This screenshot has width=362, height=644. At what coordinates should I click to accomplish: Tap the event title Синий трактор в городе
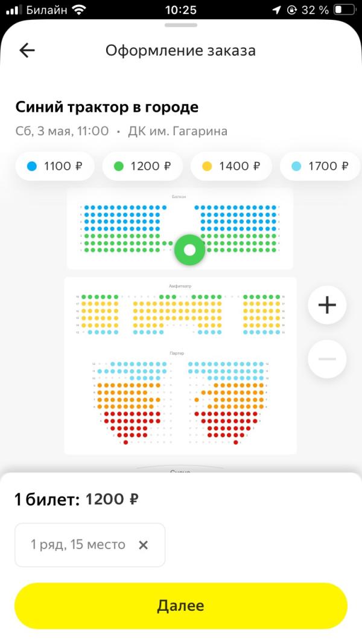pyautogui.click(x=107, y=107)
